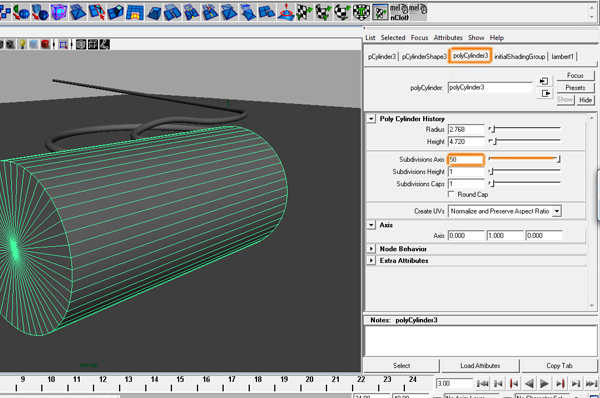
Task: Click the automatic mapping checker icon
Action: click(x=361, y=13)
